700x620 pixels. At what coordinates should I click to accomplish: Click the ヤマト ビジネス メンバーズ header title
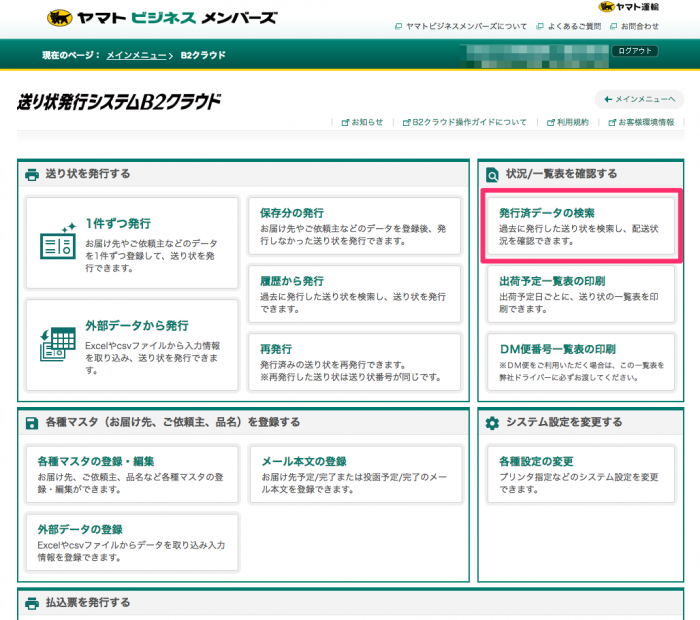point(177,18)
